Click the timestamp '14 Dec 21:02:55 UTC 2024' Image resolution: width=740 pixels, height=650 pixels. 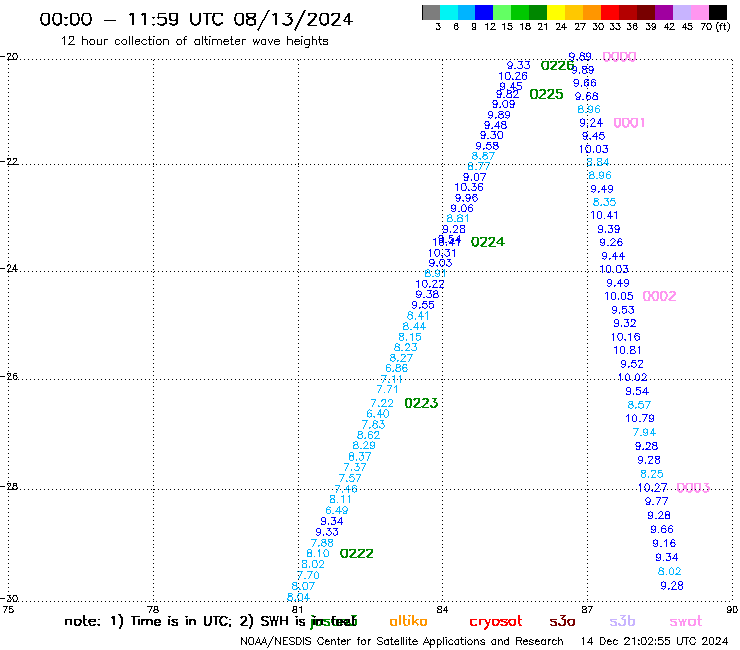654,641
